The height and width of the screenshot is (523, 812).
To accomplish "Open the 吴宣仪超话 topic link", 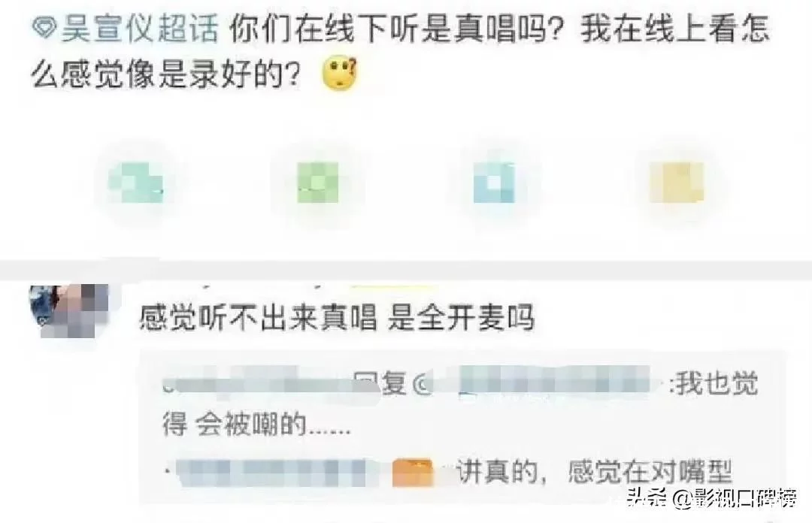I will [x=139, y=29].
